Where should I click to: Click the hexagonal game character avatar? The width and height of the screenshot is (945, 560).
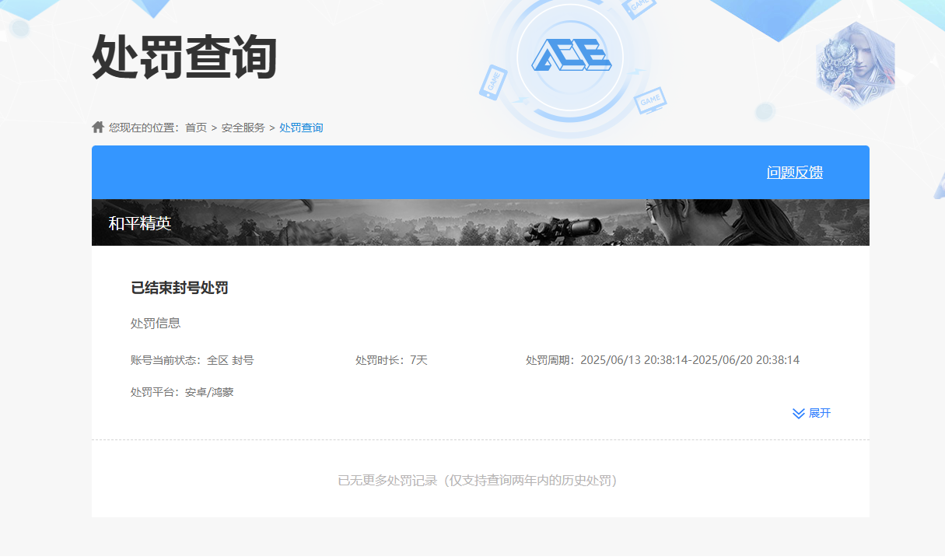pos(854,66)
